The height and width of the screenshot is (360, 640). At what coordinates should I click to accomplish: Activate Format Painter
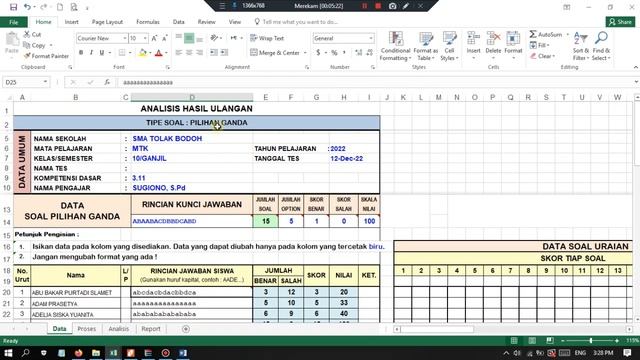(x=46, y=56)
